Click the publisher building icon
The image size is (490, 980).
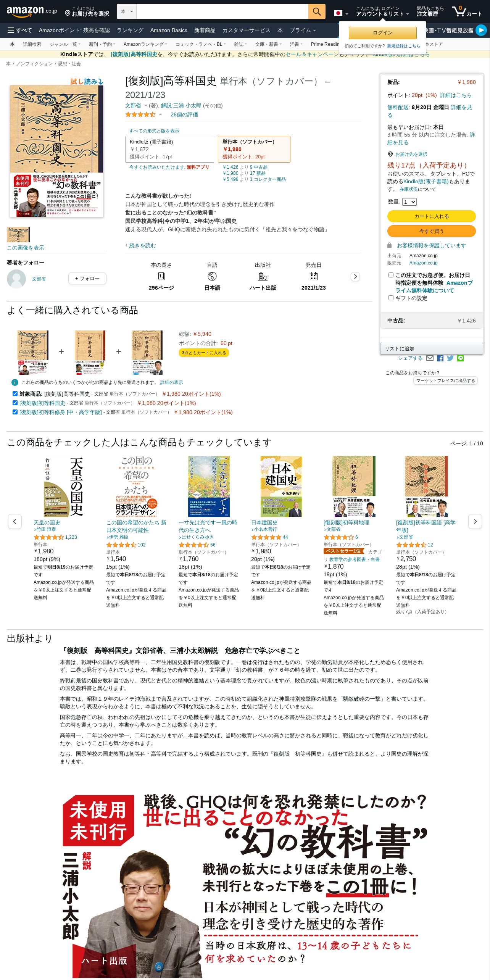point(263,276)
